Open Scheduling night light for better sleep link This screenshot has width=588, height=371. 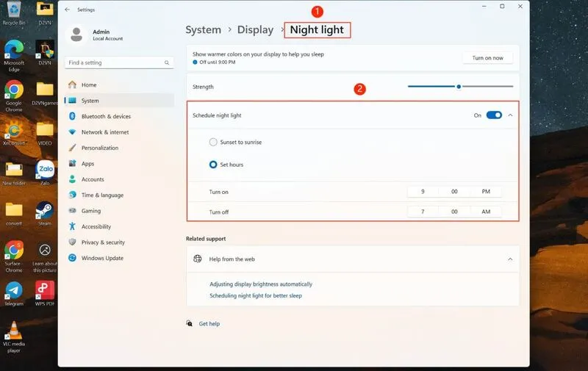pos(256,295)
